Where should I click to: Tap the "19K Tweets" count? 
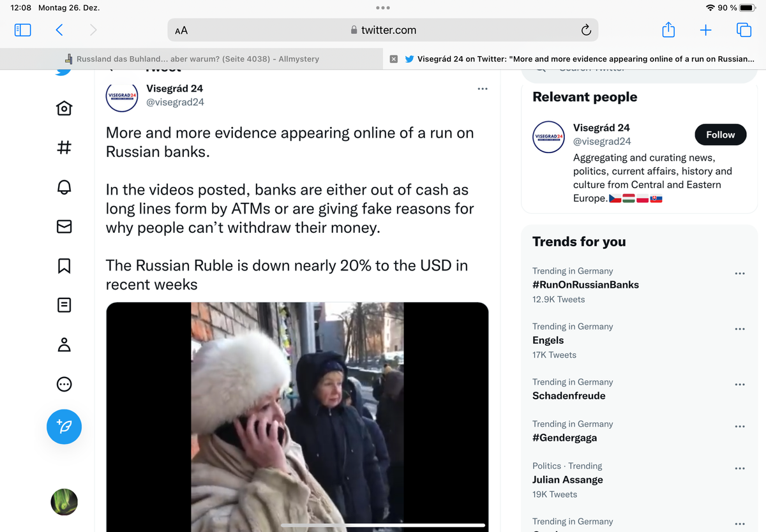click(x=554, y=494)
